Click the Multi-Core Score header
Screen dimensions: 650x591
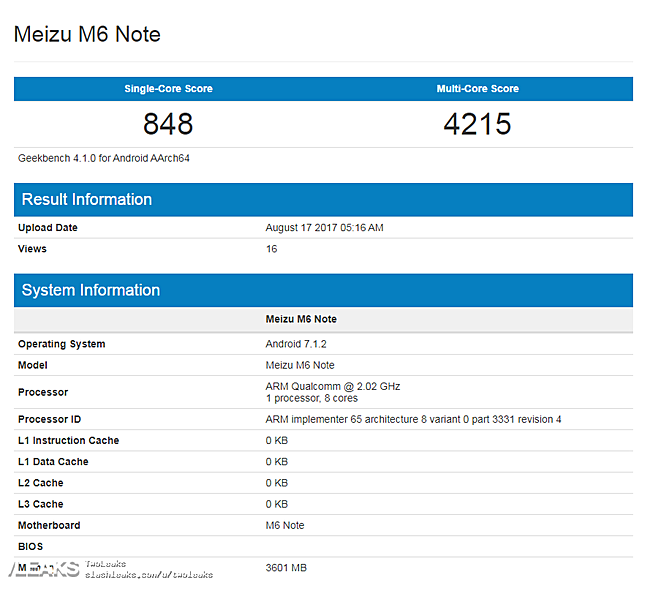pos(477,89)
